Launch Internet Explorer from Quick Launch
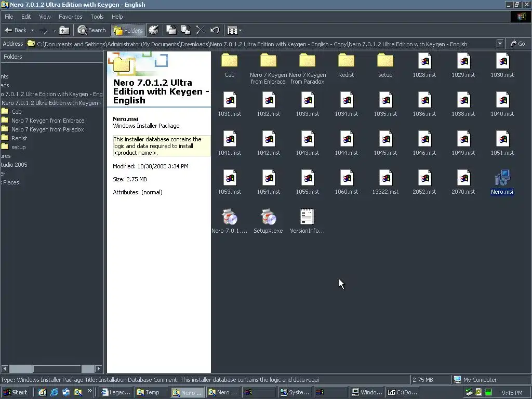This screenshot has height=399, width=532. tap(54, 392)
